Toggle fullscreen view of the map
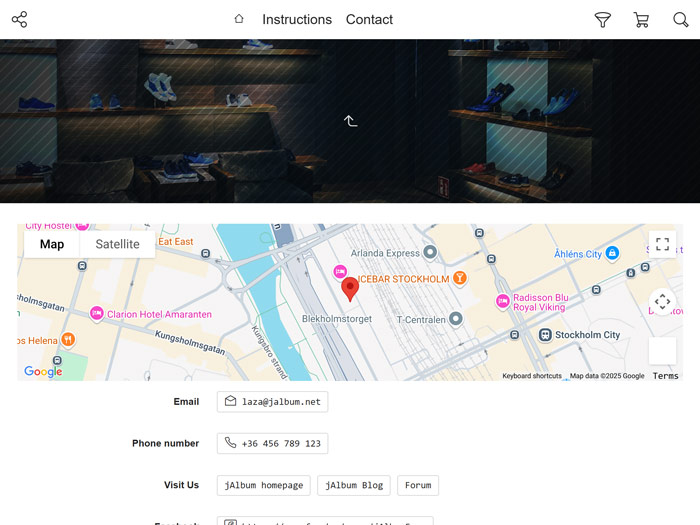700x525 pixels. pos(662,245)
